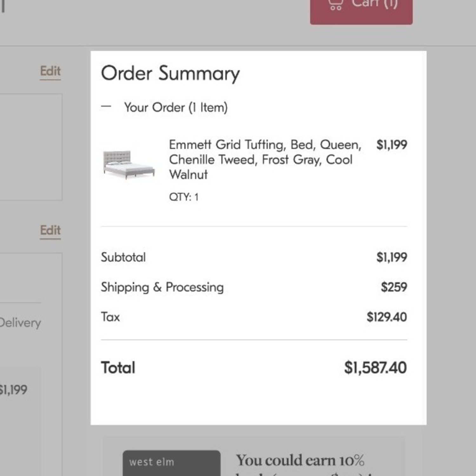Click the $1,199 item price in summary
This screenshot has height=476, width=476.
click(392, 145)
